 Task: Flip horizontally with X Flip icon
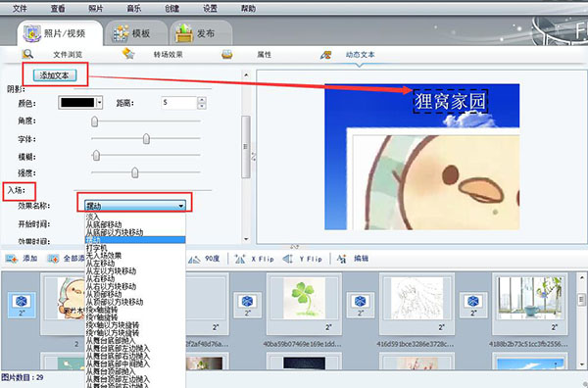click(x=240, y=259)
